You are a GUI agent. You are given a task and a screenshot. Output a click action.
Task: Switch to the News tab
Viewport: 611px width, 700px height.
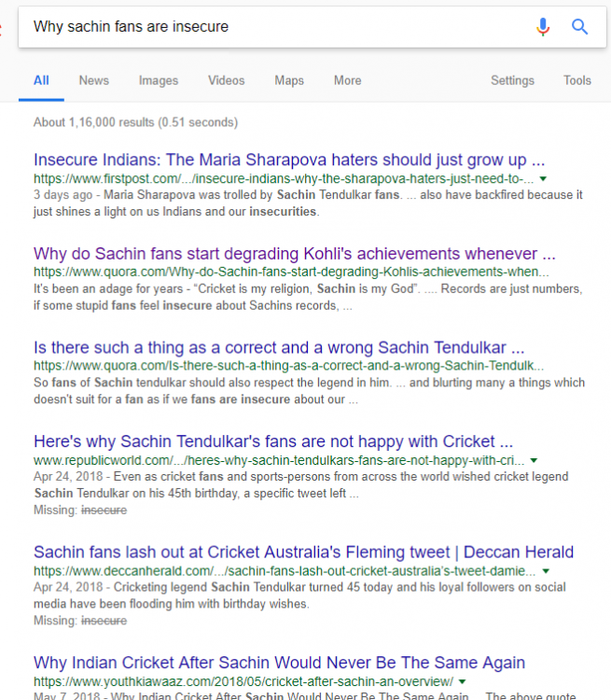93,80
